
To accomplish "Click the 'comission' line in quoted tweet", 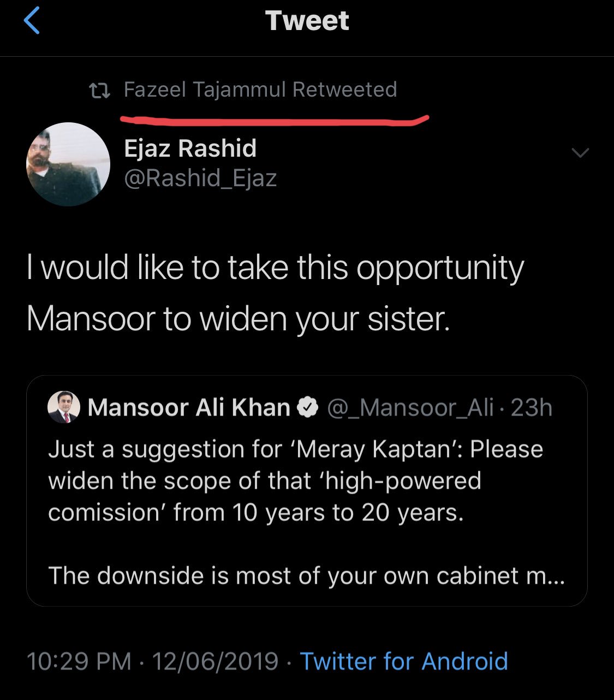I will click(255, 513).
